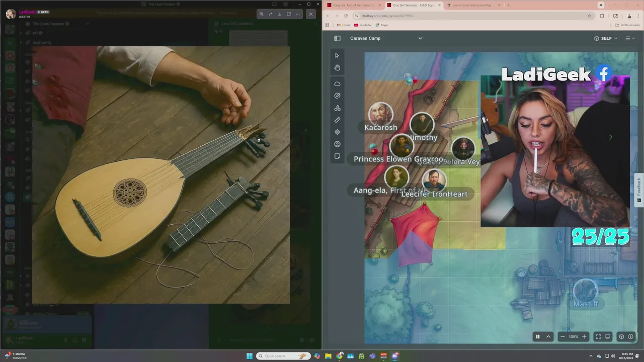The height and width of the screenshot is (362, 644).
Task: Select the Mastiff token
Action: (586, 290)
